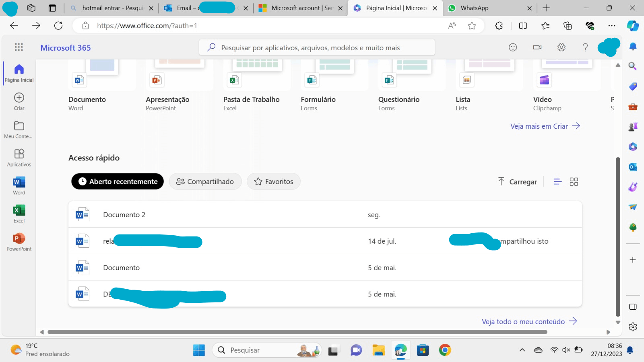The image size is (644, 362).
Task: Open Edge Settings and more menu
Action: (x=612, y=26)
